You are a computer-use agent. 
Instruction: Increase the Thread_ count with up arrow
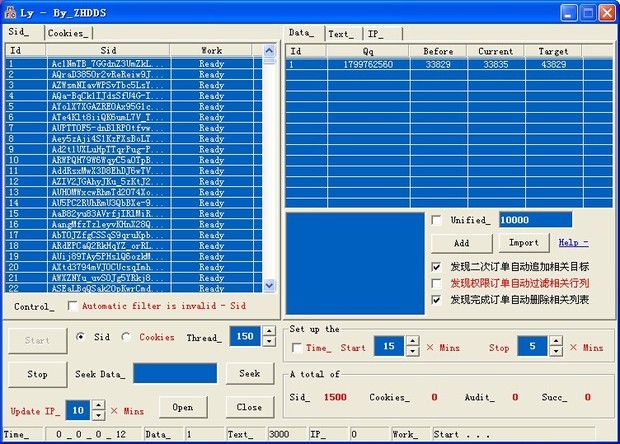[x=268, y=333]
